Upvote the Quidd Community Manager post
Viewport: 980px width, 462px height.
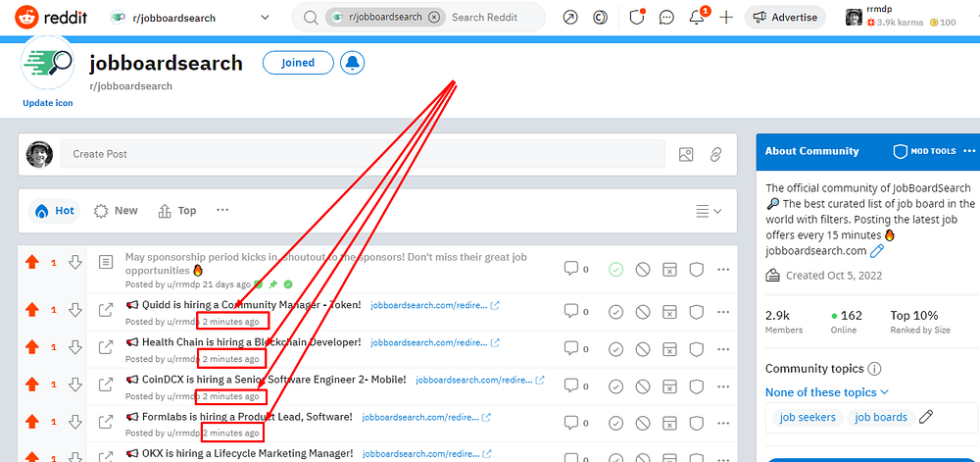pyautogui.click(x=32, y=309)
